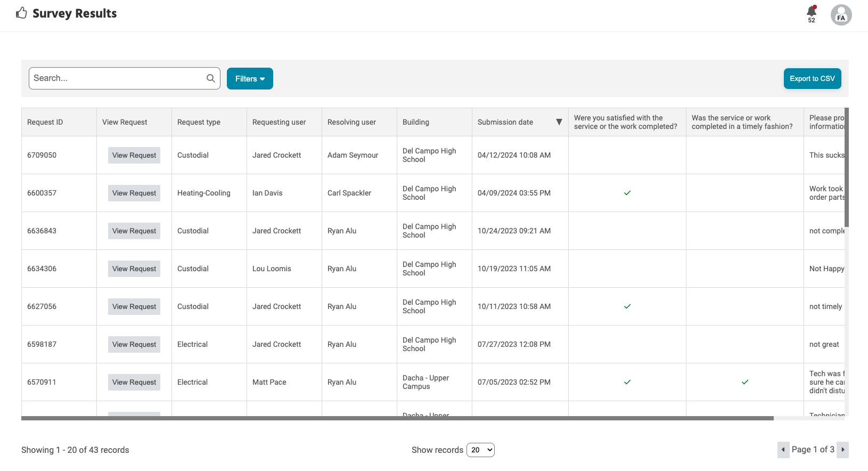
Task: Click the horizontal table scrollbar
Action: [397, 418]
